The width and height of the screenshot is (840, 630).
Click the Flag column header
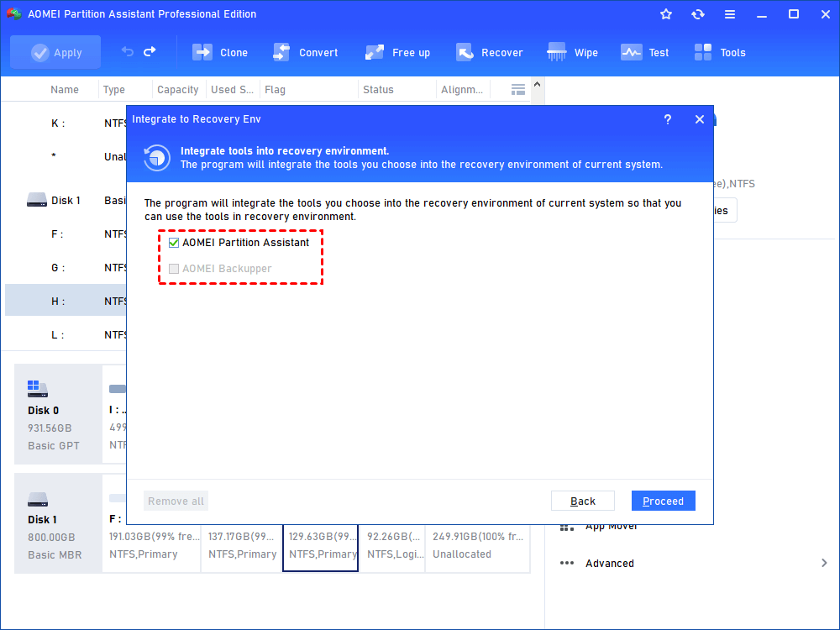[x=275, y=90]
